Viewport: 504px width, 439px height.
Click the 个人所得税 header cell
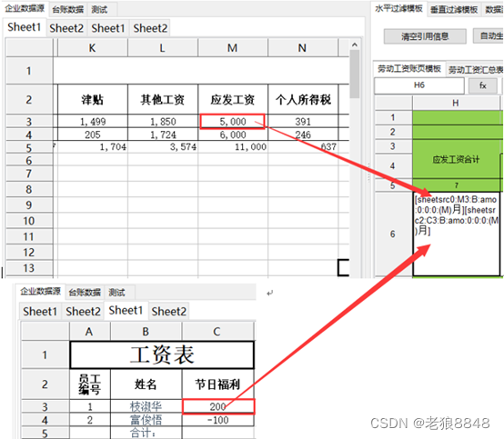[303, 99]
